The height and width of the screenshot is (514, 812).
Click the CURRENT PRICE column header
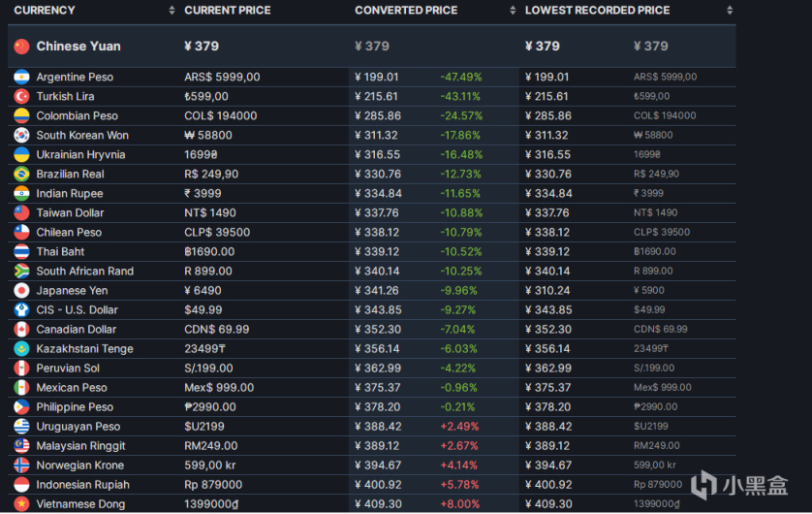tap(228, 11)
